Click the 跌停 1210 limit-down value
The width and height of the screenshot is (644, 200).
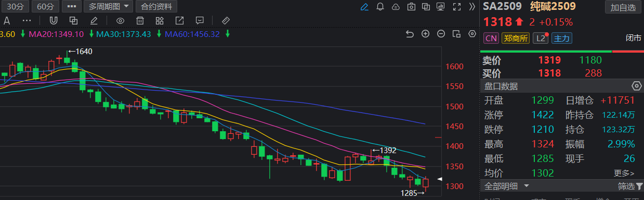coord(543,129)
